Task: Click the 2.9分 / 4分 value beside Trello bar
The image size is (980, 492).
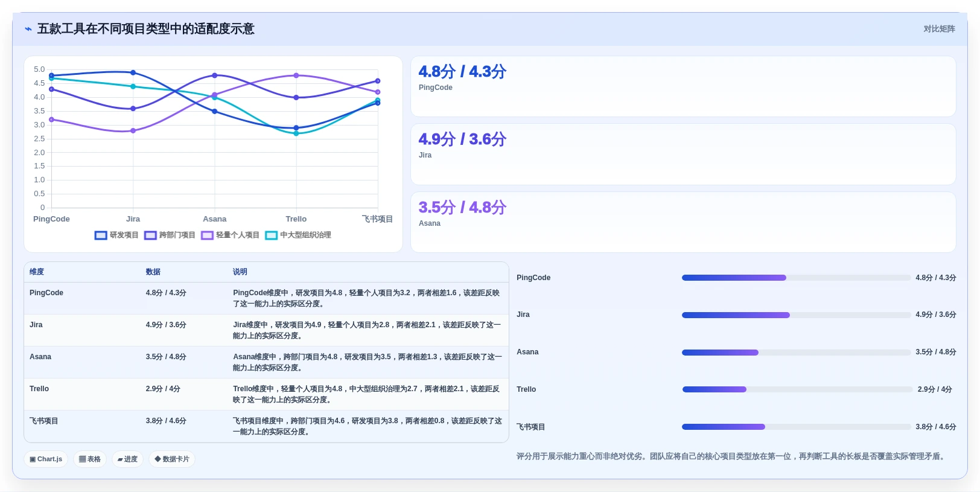Action: (x=935, y=389)
